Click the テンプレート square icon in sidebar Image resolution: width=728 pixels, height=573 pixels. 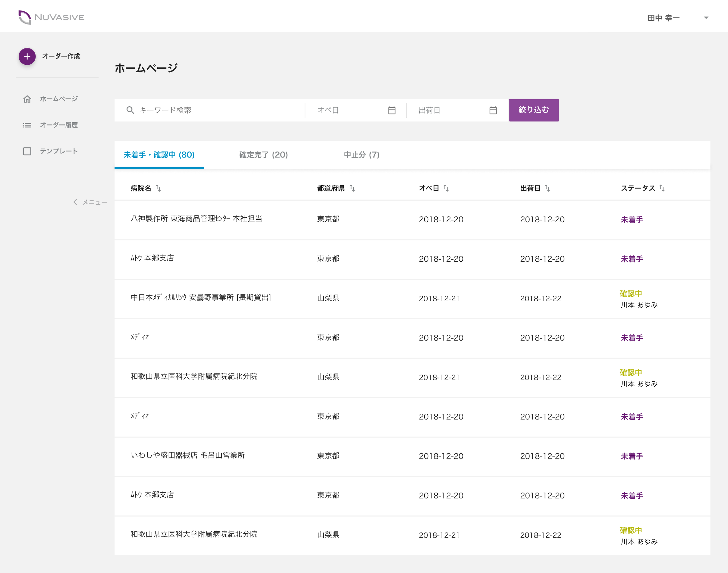pos(27,151)
